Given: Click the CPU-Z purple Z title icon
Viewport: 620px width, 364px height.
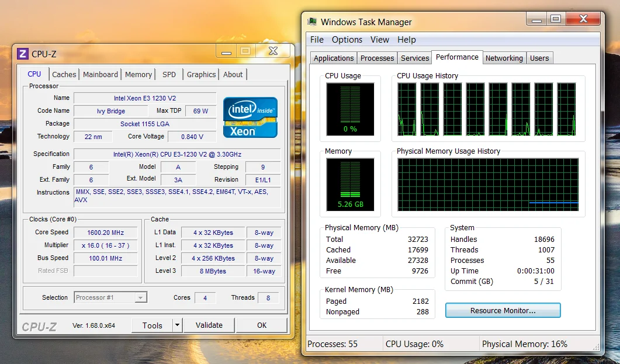Looking at the screenshot, I should [x=23, y=54].
